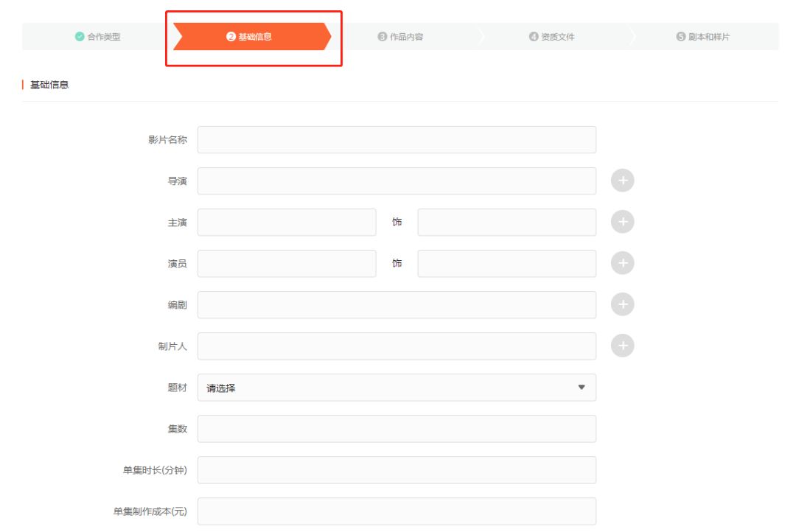Screen dimensions: 796x532
Task: Go to the 合作类型 step tab
Action: 98,37
